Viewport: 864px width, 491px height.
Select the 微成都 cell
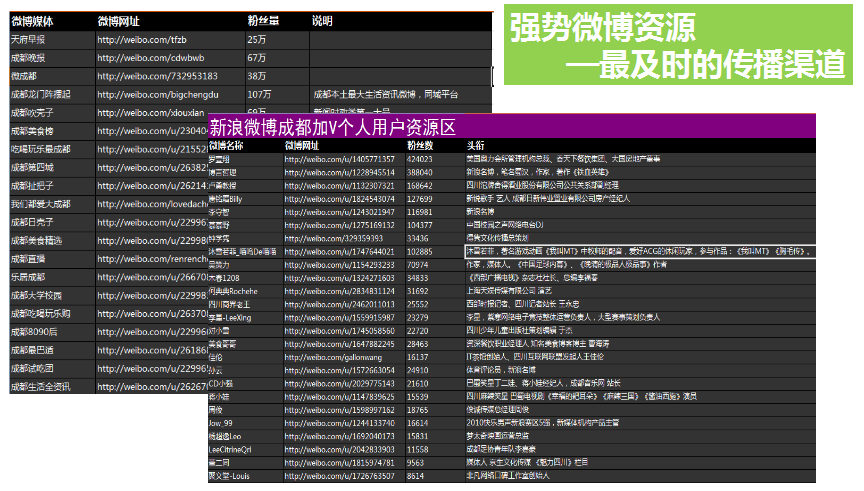[x=52, y=76]
